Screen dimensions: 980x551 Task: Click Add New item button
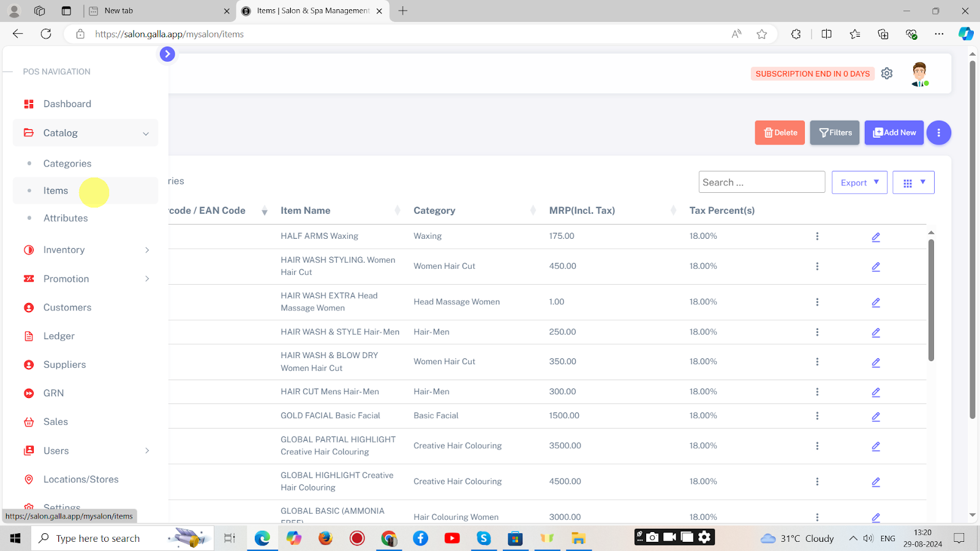894,133
